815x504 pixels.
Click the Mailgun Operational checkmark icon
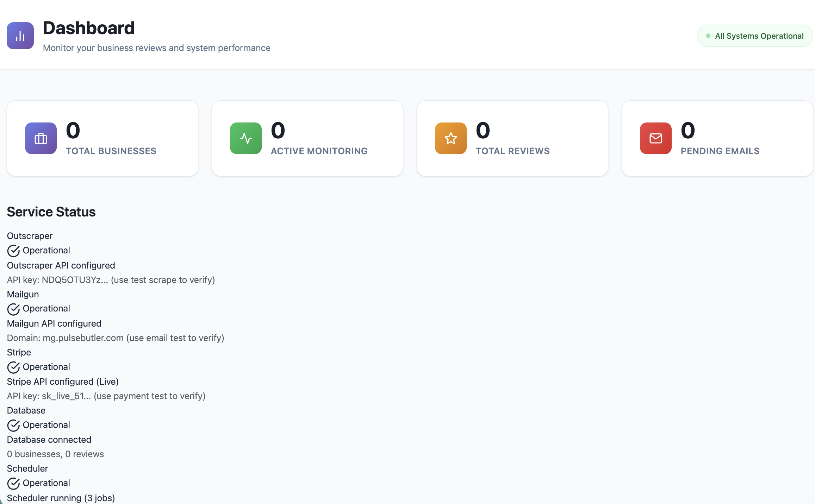click(13, 309)
